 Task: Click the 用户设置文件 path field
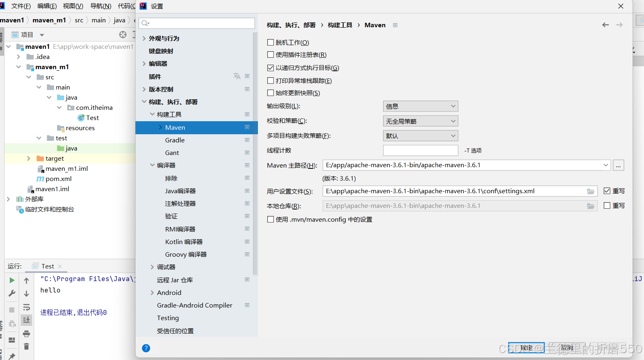tap(460, 191)
